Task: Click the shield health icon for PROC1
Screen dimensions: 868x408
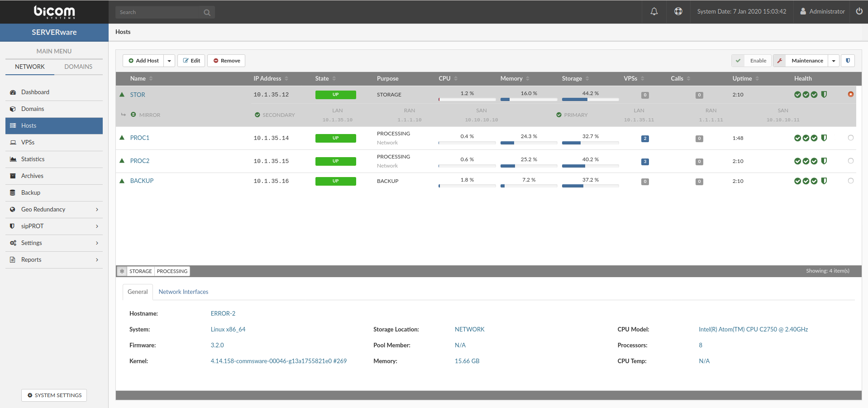Action: pos(824,138)
